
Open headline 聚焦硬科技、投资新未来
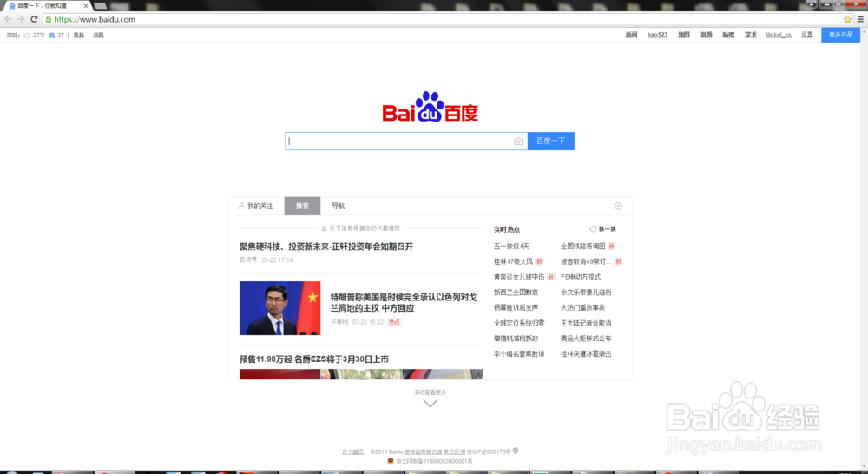tap(326, 247)
